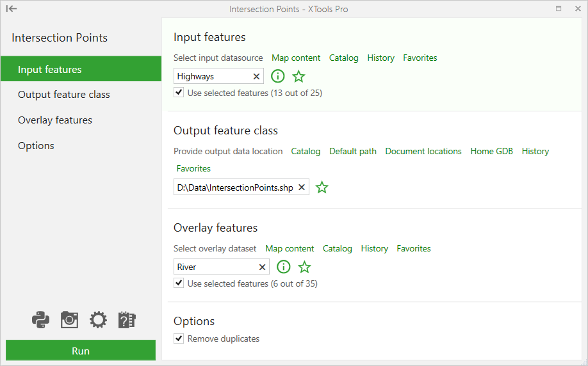Clear the River overlay field
This screenshot has width=588, height=366.
pos(262,267)
